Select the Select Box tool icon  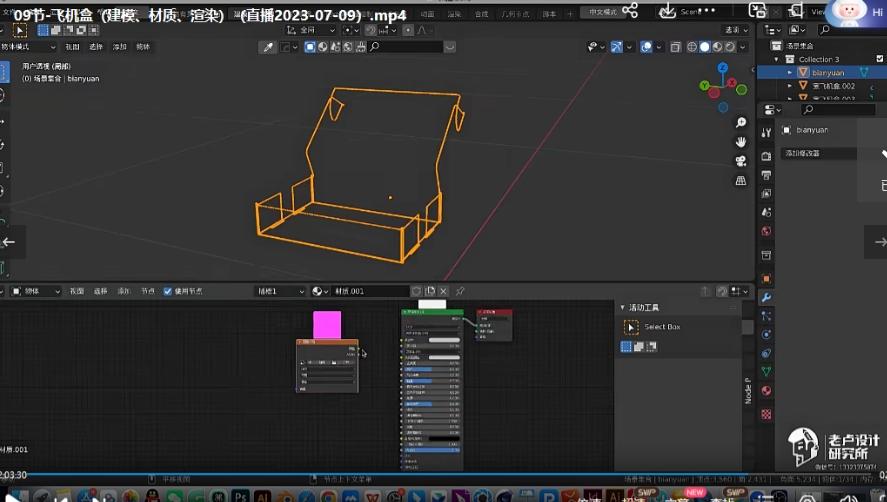pos(631,327)
